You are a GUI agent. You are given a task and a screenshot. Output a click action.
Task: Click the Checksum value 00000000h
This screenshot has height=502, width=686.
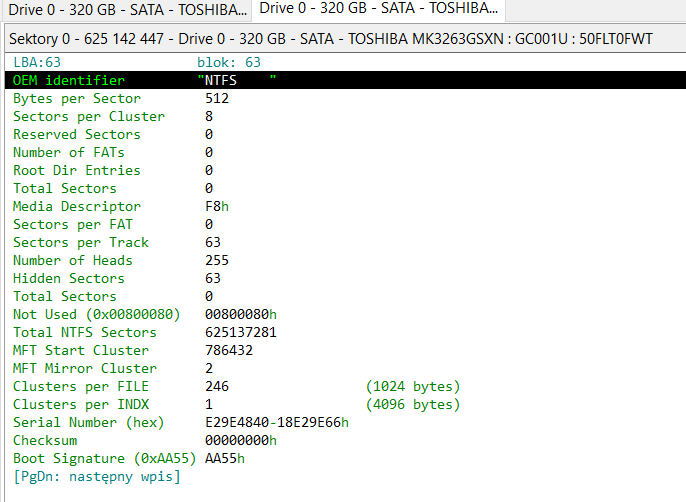tap(241, 440)
